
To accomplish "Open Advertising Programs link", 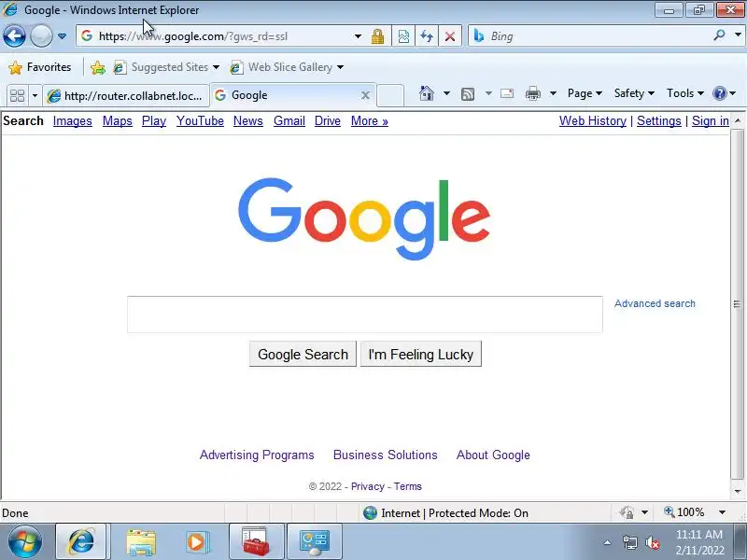I will pyautogui.click(x=257, y=455).
